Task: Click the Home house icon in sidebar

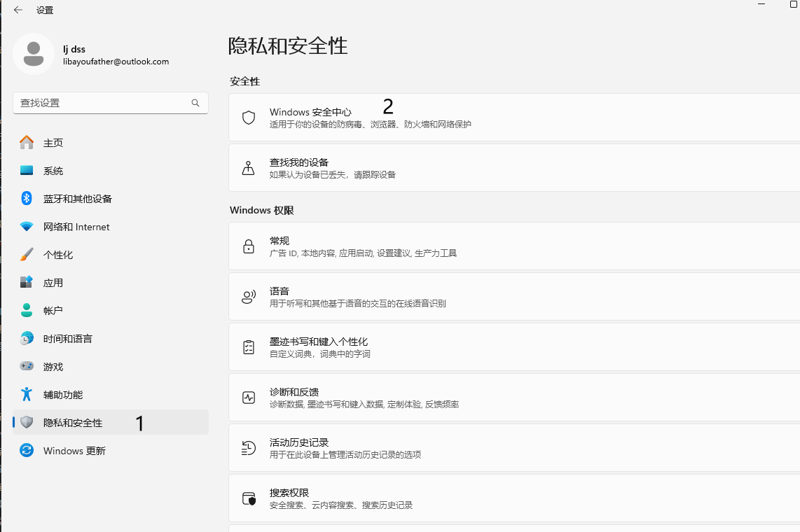Action: [x=27, y=143]
